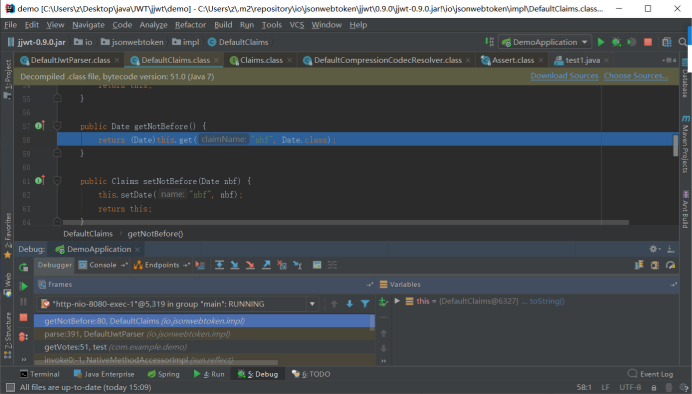The height and width of the screenshot is (394, 692).
Task: Open the 6: TODO tool window
Action: pyautogui.click(x=311, y=374)
